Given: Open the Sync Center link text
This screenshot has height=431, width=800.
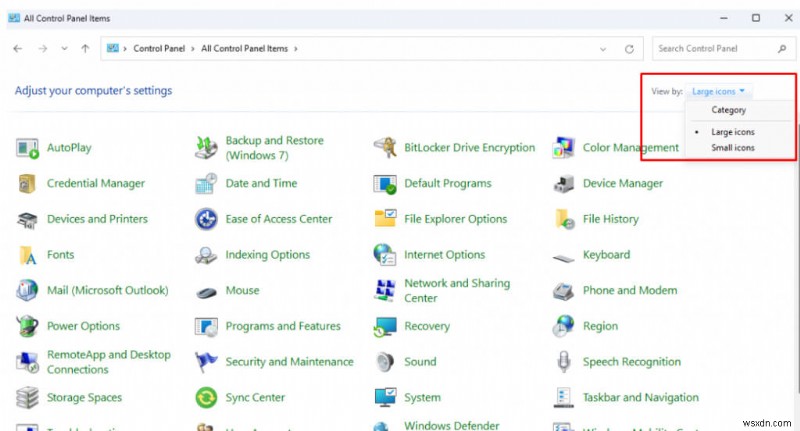Looking at the screenshot, I should [255, 398].
